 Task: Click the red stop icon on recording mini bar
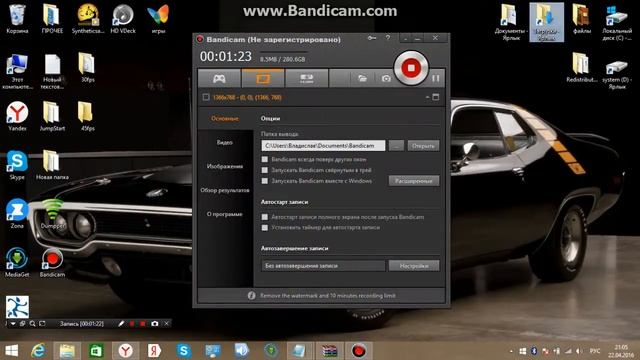point(143,324)
